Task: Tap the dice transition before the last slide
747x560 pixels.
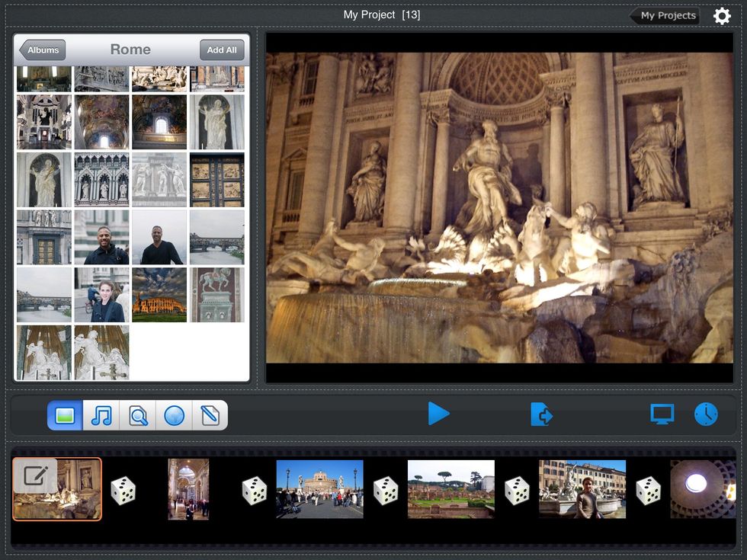Action: (649, 491)
